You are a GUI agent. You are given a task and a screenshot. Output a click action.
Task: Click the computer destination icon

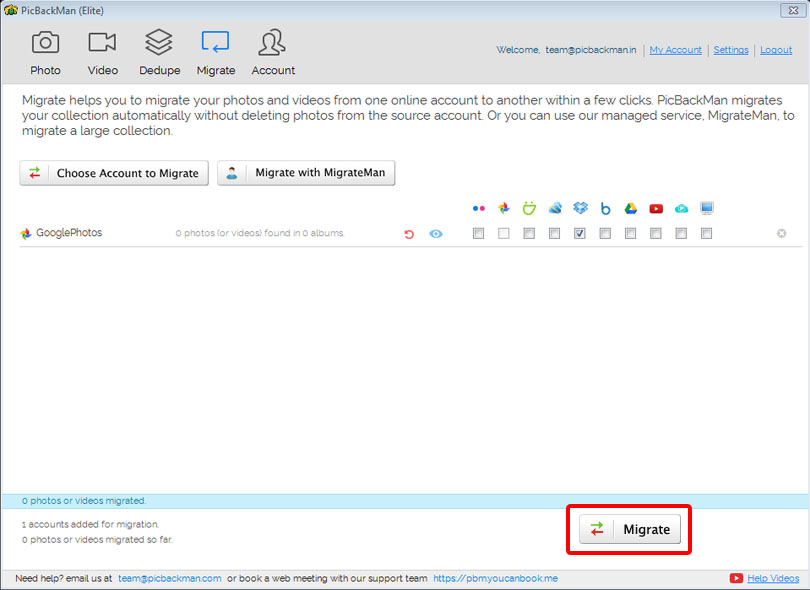coord(707,208)
